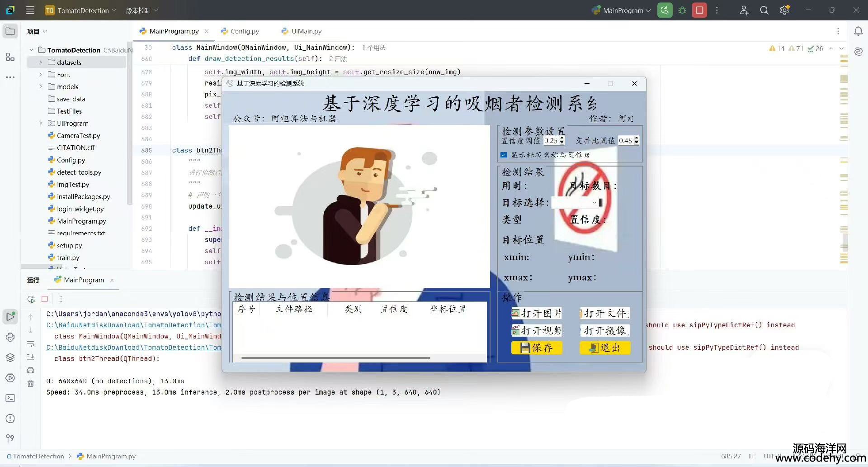Image resolution: width=868 pixels, height=467 pixels.
Task: Toggle show label name and confidence checkbox
Action: coord(504,155)
